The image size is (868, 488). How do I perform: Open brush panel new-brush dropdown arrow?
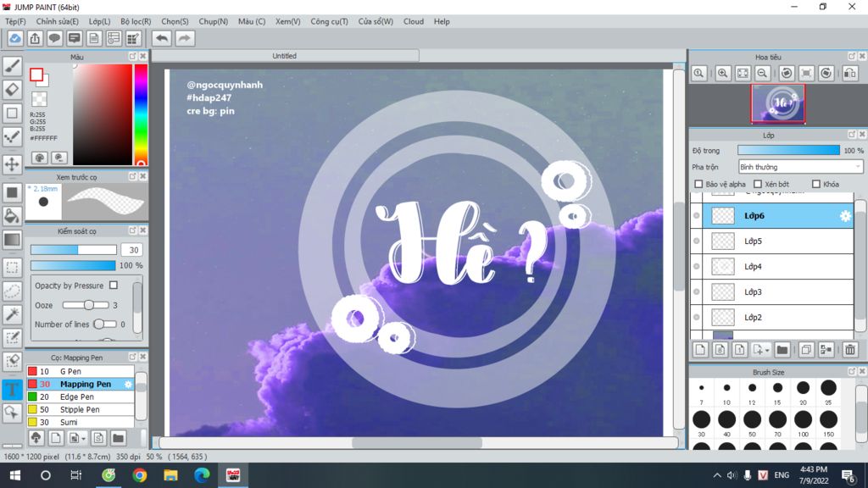point(83,439)
